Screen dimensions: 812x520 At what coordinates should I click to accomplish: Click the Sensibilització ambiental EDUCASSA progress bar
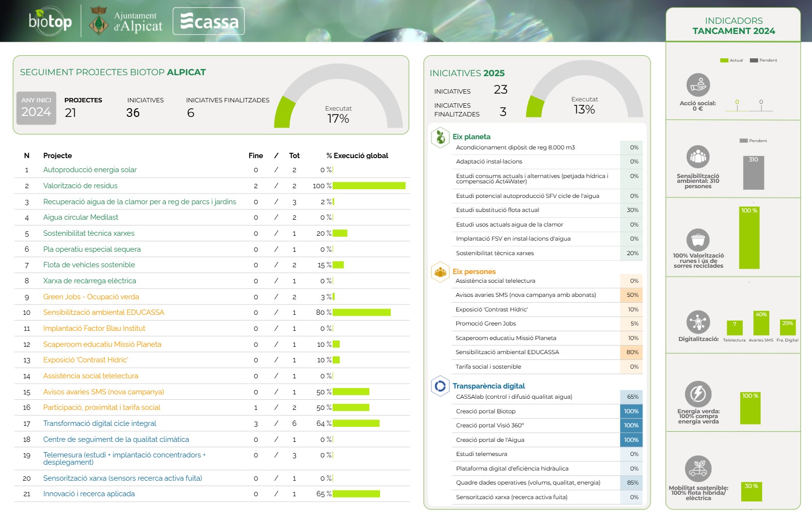tap(362, 312)
